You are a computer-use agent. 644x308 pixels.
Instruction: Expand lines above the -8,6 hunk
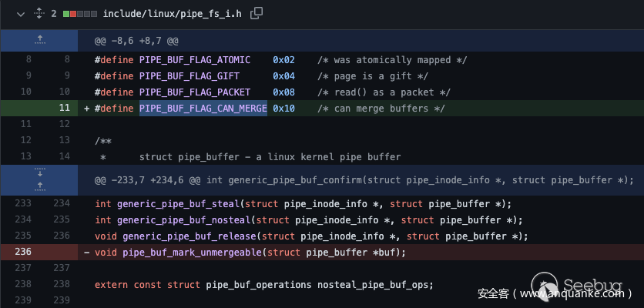point(39,39)
